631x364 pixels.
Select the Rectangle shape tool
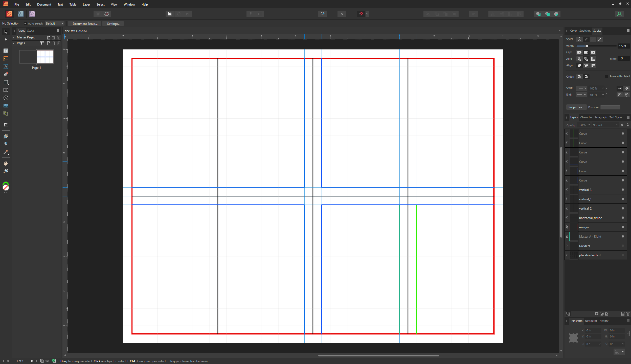click(x=6, y=82)
